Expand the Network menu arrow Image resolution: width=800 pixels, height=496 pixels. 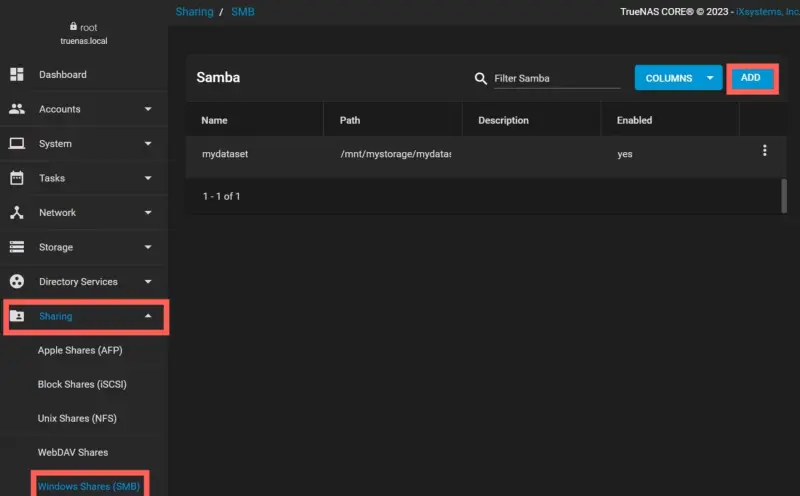point(148,212)
